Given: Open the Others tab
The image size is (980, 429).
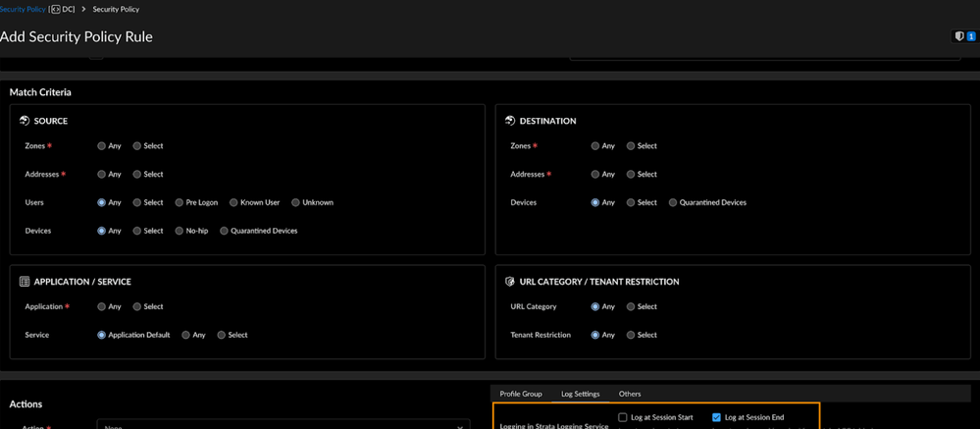Looking at the screenshot, I should click(630, 394).
